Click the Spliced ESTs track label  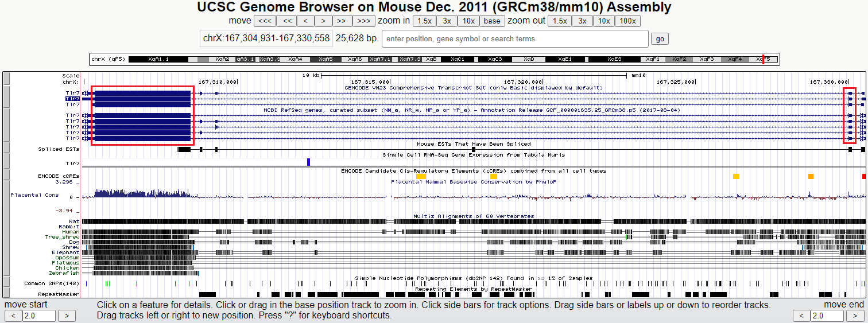click(59, 149)
